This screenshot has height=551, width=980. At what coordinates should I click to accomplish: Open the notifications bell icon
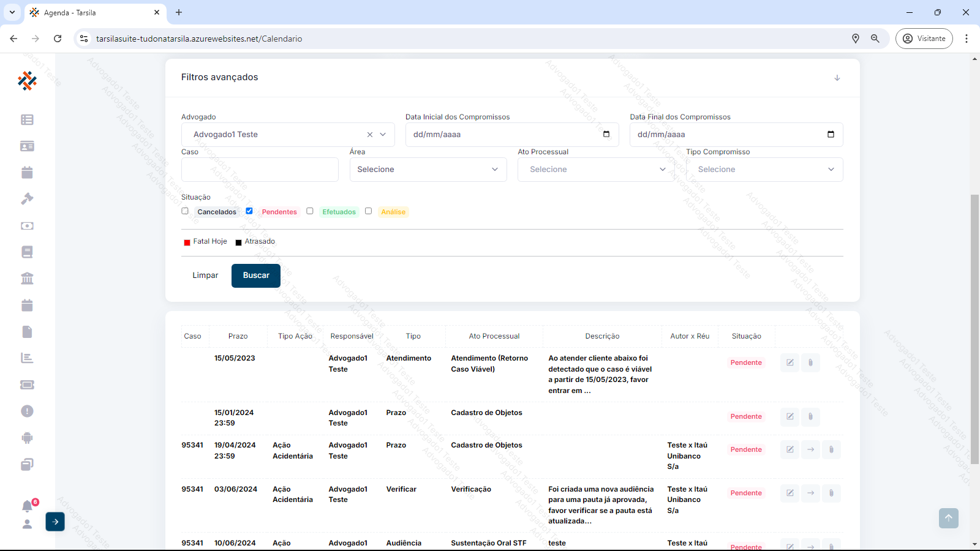pos(27,506)
